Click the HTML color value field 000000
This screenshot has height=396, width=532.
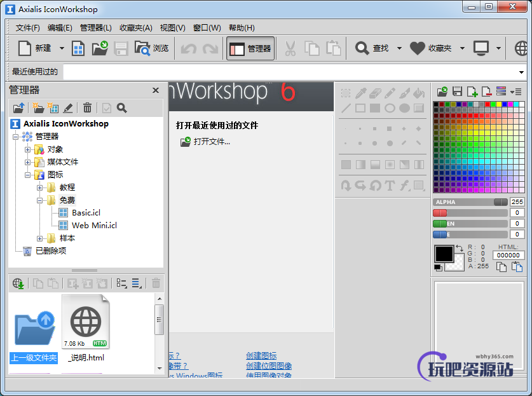pos(508,255)
